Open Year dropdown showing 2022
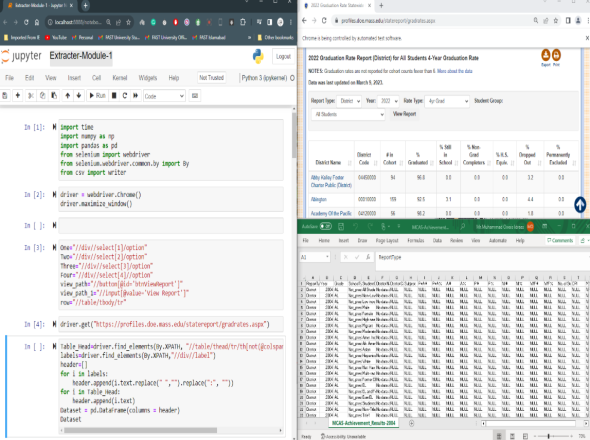Viewport: 590px width, 440px height. tap(388, 101)
